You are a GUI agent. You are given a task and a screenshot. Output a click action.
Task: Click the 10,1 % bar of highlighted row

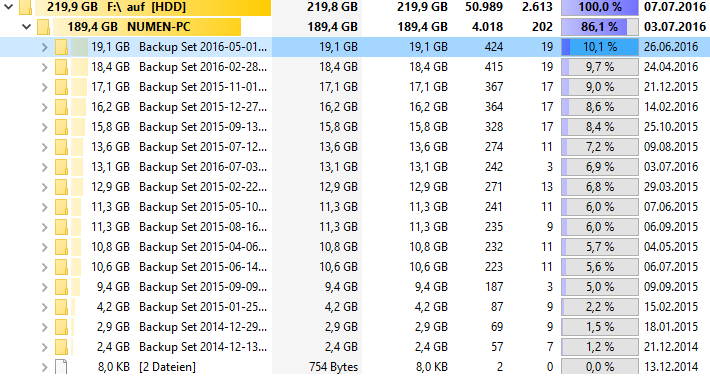[600, 47]
